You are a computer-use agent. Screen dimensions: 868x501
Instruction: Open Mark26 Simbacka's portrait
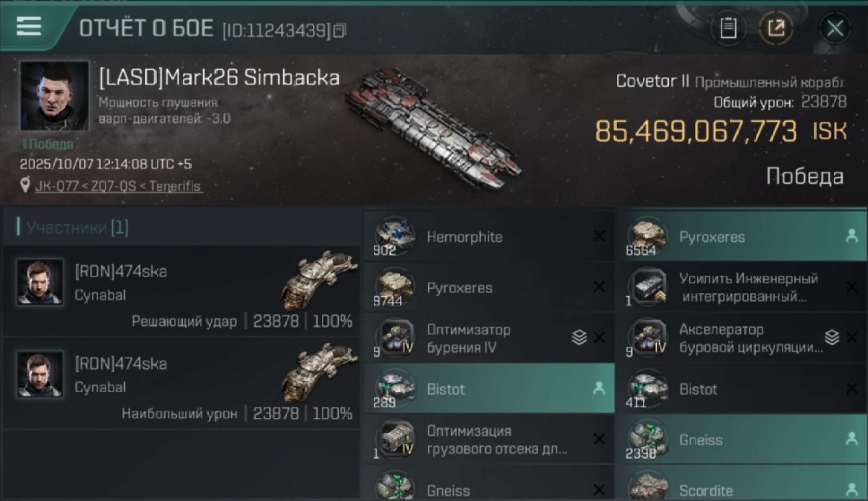click(54, 96)
